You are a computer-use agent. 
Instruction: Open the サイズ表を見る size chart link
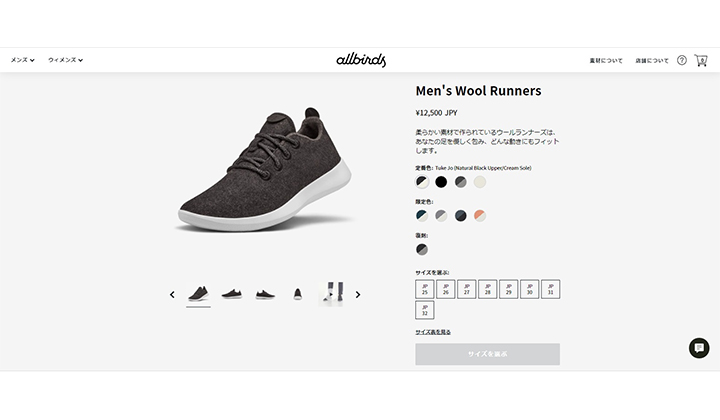point(433,332)
